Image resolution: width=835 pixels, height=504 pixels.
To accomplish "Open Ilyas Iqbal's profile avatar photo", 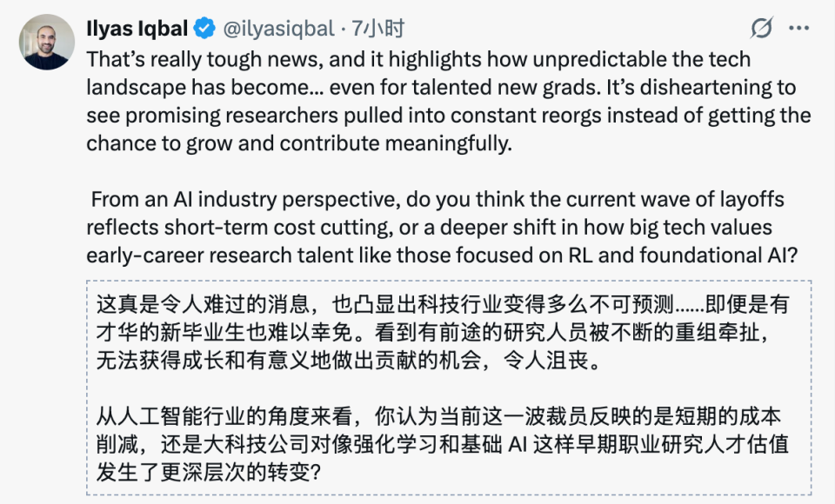I will click(46, 43).
